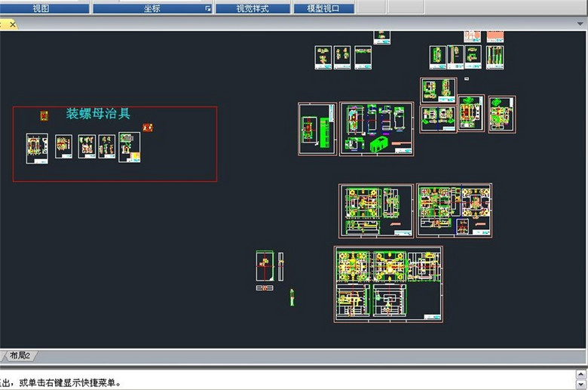Viewport: 588px width, 390px height.
Task: Expand the 坐标 panel dialog launcher arrow
Action: pyautogui.click(x=208, y=9)
